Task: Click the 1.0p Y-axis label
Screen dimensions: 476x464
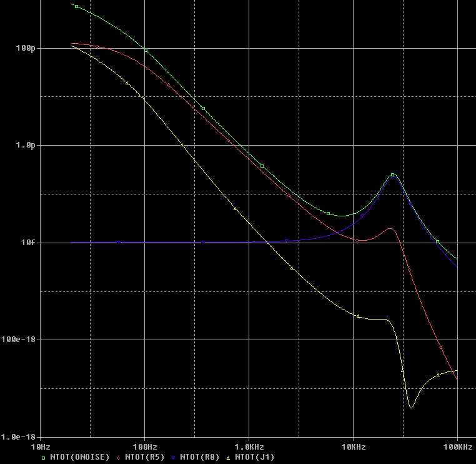Action: [26, 145]
